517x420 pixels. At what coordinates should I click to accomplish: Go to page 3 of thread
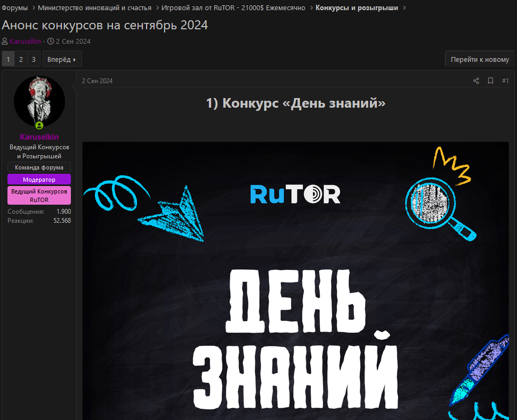tap(34, 59)
